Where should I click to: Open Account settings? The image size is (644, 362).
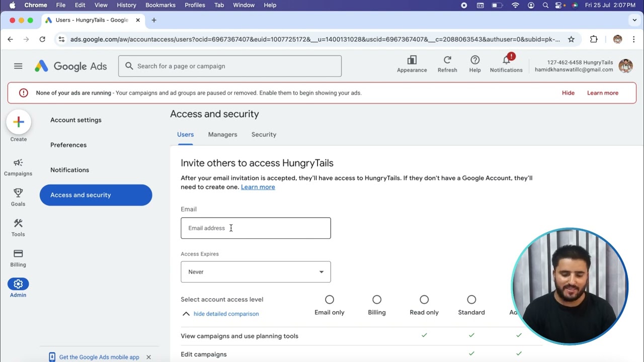point(76,120)
